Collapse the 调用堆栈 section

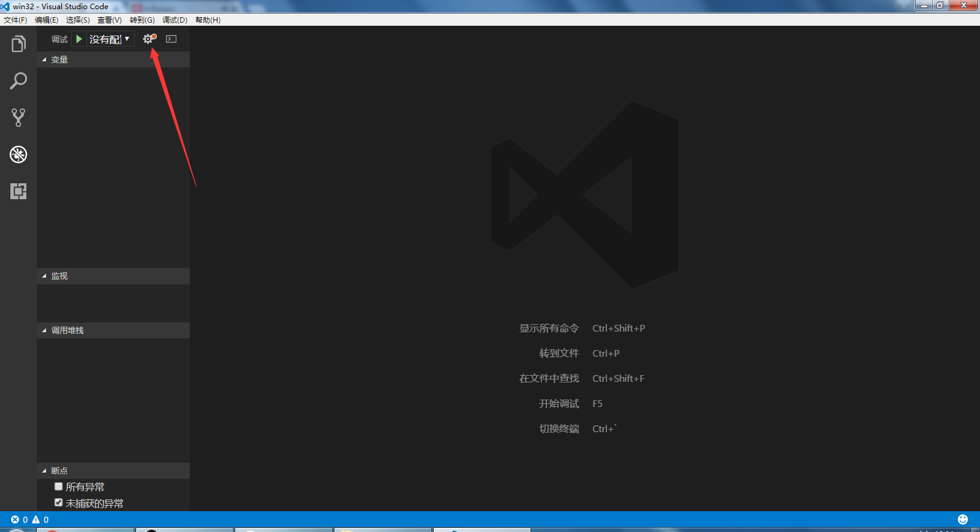(x=113, y=330)
